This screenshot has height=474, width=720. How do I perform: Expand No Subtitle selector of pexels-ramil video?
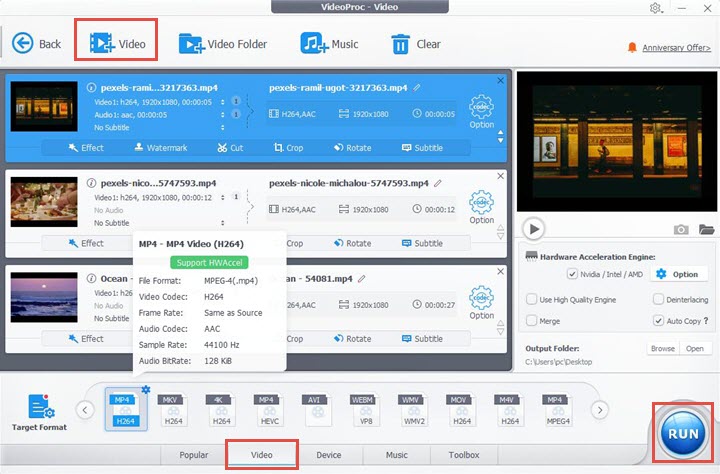click(x=223, y=128)
